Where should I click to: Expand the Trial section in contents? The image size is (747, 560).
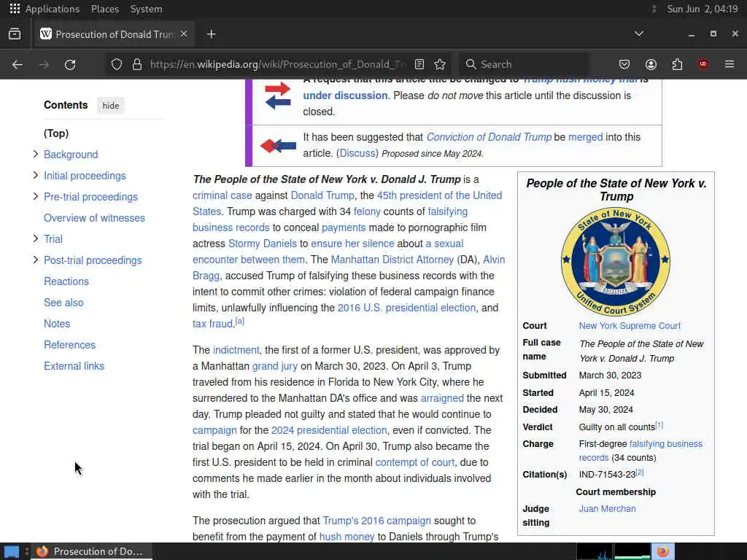(35, 238)
